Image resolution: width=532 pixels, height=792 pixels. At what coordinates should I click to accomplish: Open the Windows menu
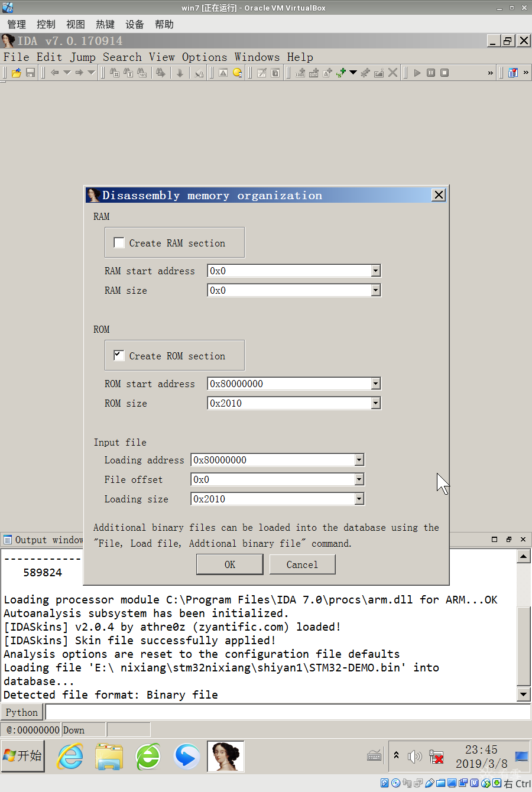tap(257, 57)
